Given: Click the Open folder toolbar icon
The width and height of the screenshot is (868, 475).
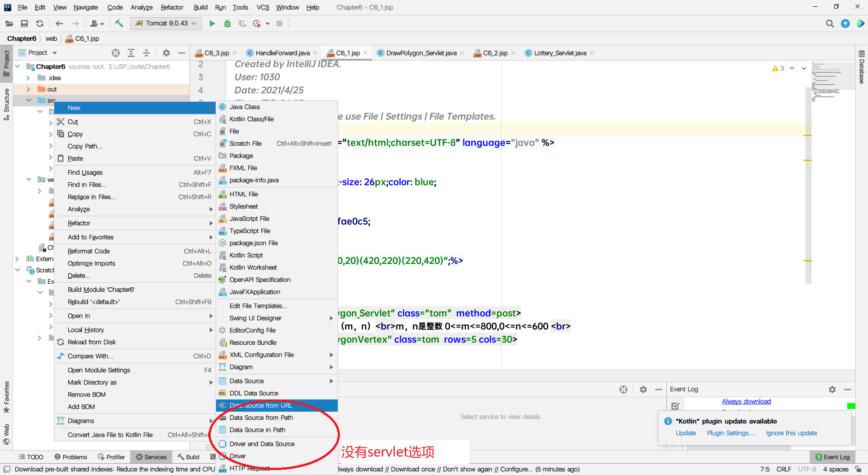Looking at the screenshot, I should [9, 24].
